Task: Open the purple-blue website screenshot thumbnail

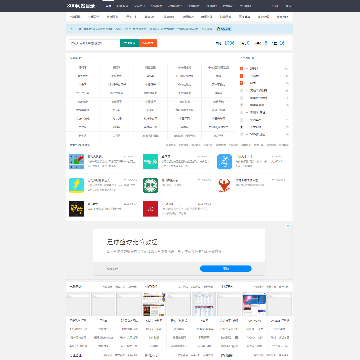Action: pos(254,304)
